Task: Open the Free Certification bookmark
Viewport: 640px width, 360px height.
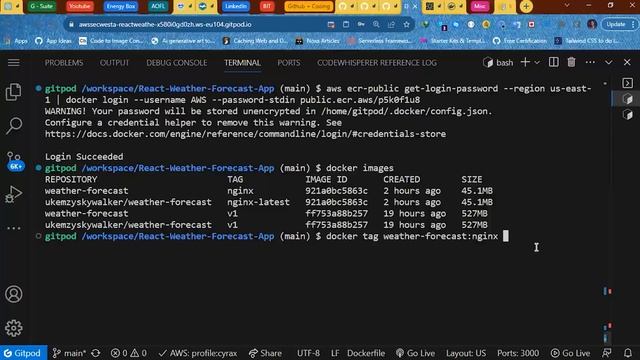Action: (520, 41)
